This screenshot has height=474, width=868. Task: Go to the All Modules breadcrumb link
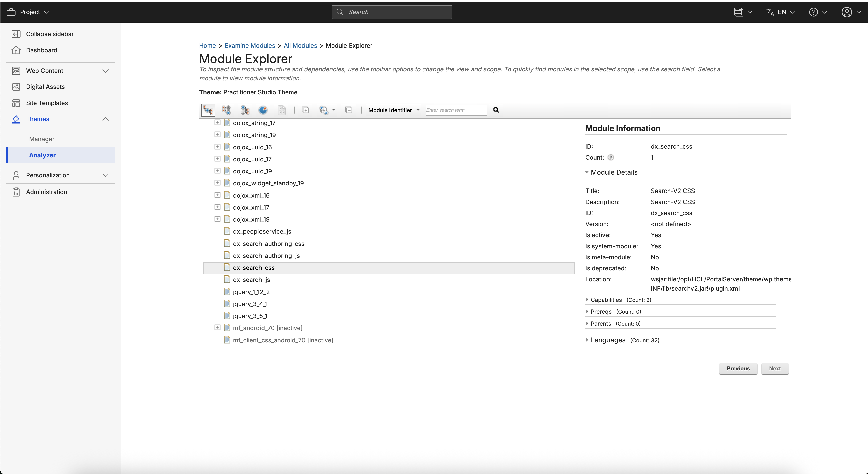(300, 45)
